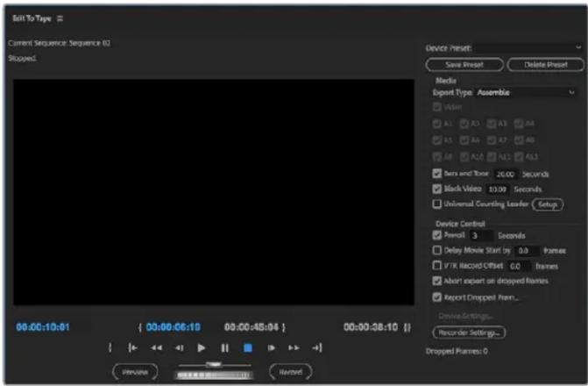Image resolution: width=588 pixels, height=386 pixels.
Task: Click the Go To In Point icon
Action: tap(132, 348)
